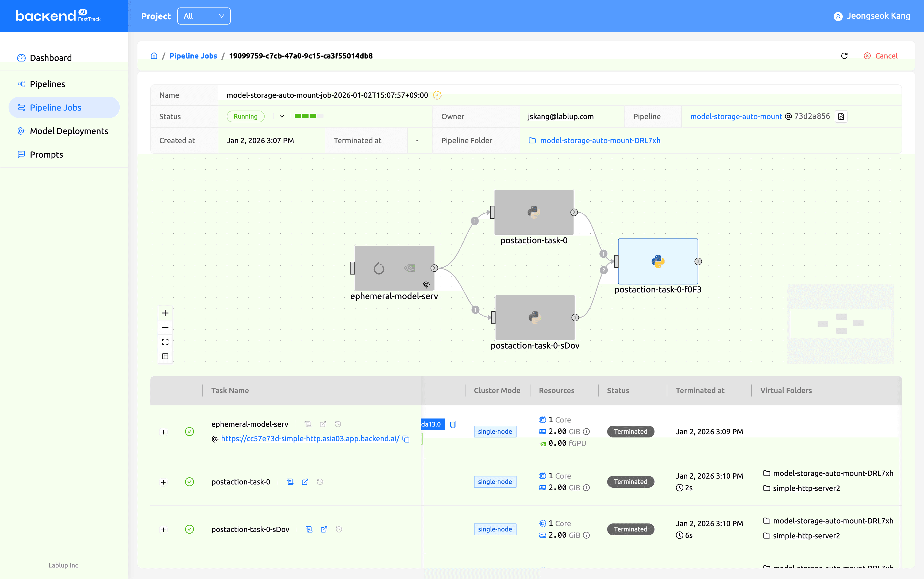Go to Pipelines in sidebar
Viewport: 924px width, 579px height.
click(48, 84)
